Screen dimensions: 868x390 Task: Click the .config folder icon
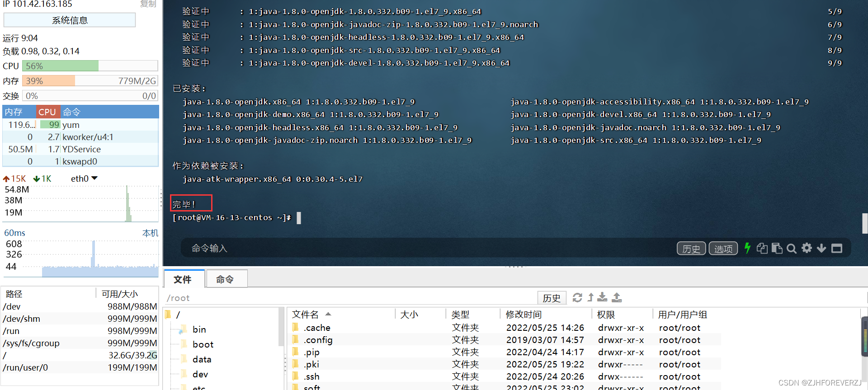tap(295, 339)
